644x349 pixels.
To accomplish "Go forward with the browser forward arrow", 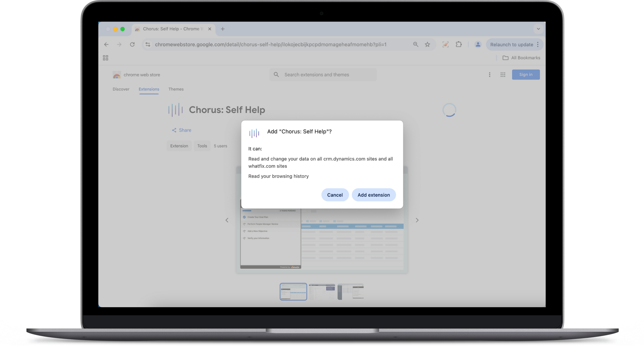I will click(x=119, y=45).
